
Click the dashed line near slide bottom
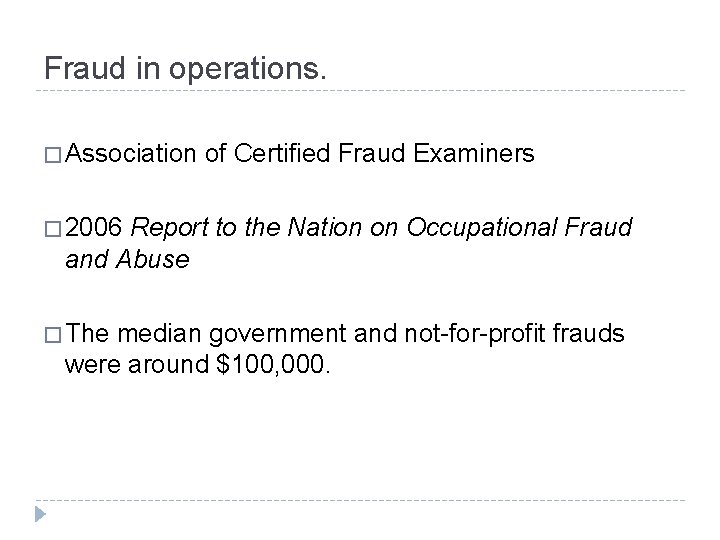(360, 498)
